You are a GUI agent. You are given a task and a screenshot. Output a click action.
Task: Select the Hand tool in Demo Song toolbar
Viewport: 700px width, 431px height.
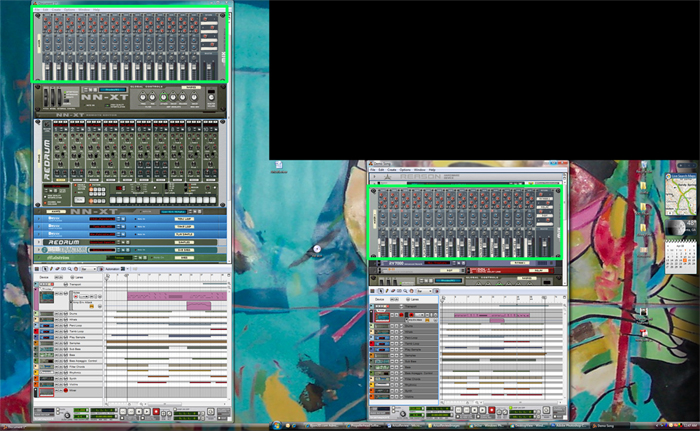click(412, 291)
